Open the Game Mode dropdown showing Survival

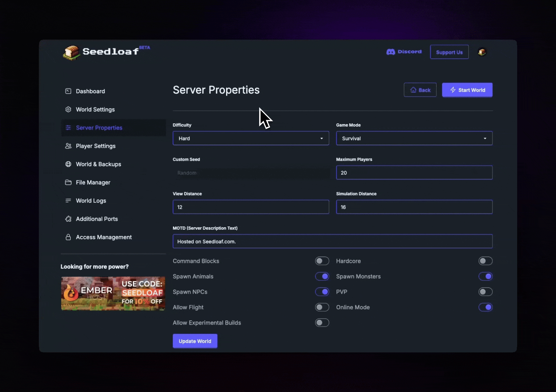(414, 138)
